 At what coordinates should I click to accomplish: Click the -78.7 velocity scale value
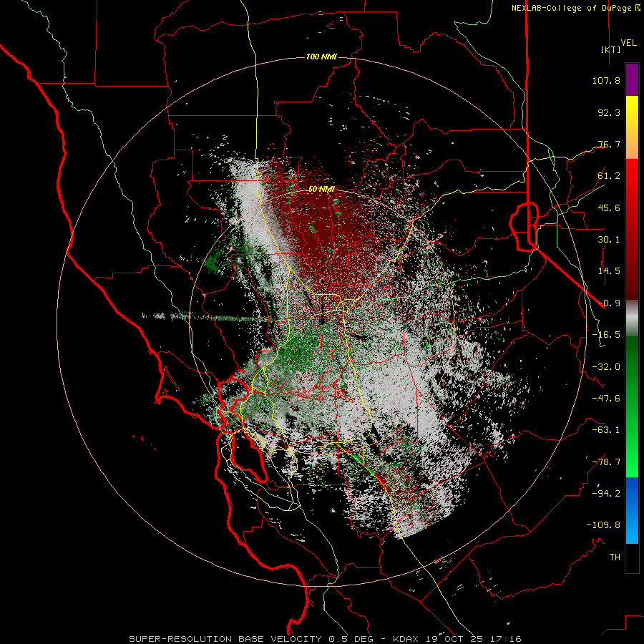[x=606, y=462]
